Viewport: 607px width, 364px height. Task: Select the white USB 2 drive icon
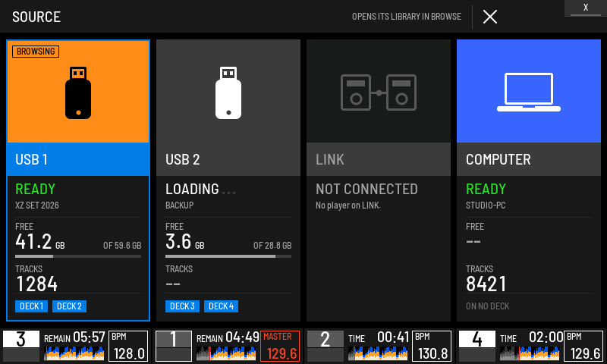click(228, 93)
